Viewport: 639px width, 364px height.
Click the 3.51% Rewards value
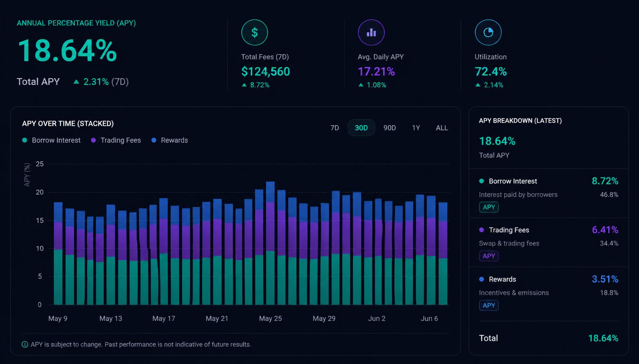click(605, 279)
